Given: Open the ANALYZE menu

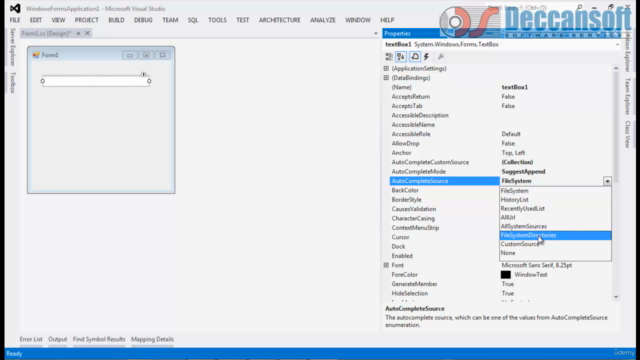Looking at the screenshot, I should click(322, 20).
